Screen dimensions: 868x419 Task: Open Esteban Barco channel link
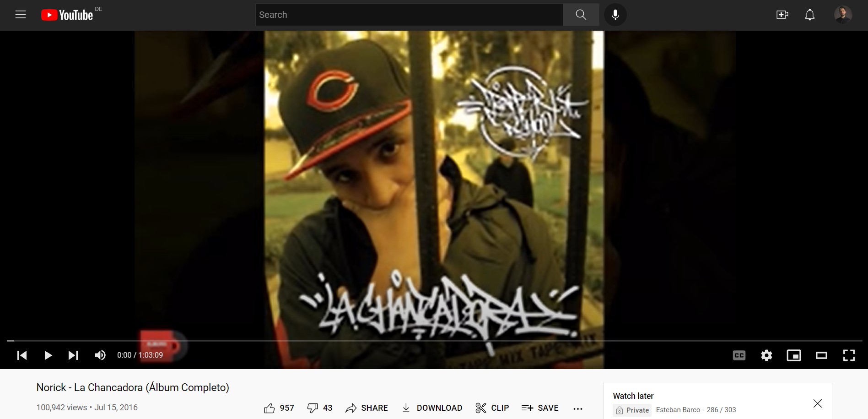[678, 410]
